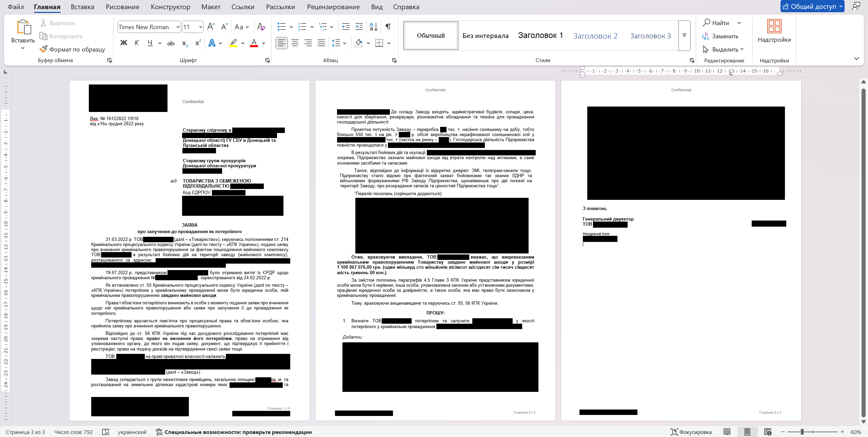Expand the line spacing dropdown
The width and height of the screenshot is (868, 437).
(344, 43)
